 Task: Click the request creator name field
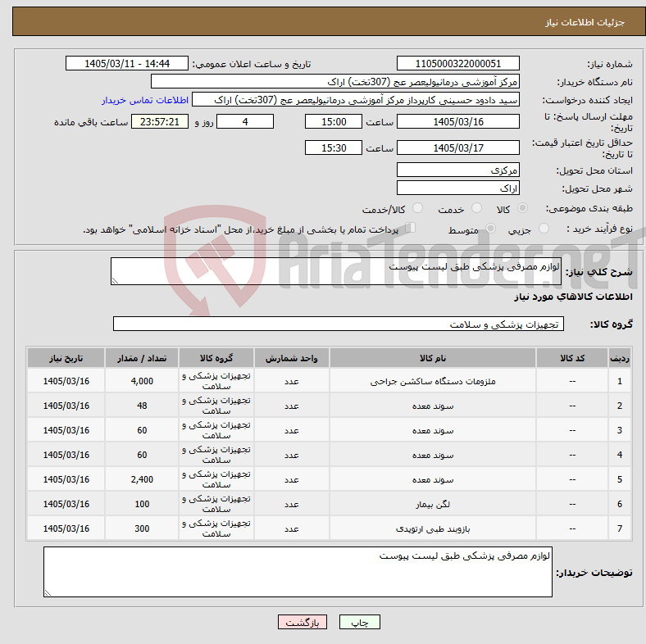(x=356, y=100)
